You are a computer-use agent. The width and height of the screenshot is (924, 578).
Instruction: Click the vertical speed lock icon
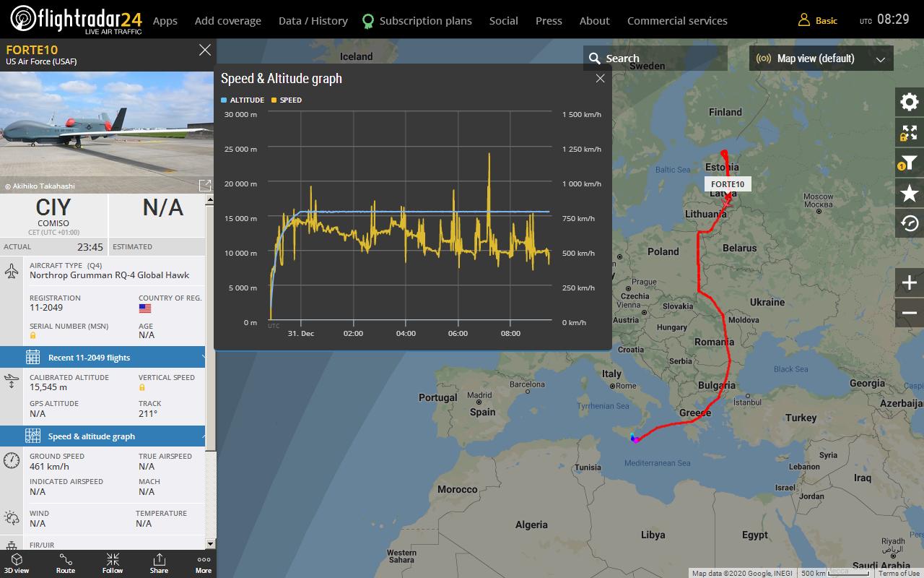tap(142, 387)
